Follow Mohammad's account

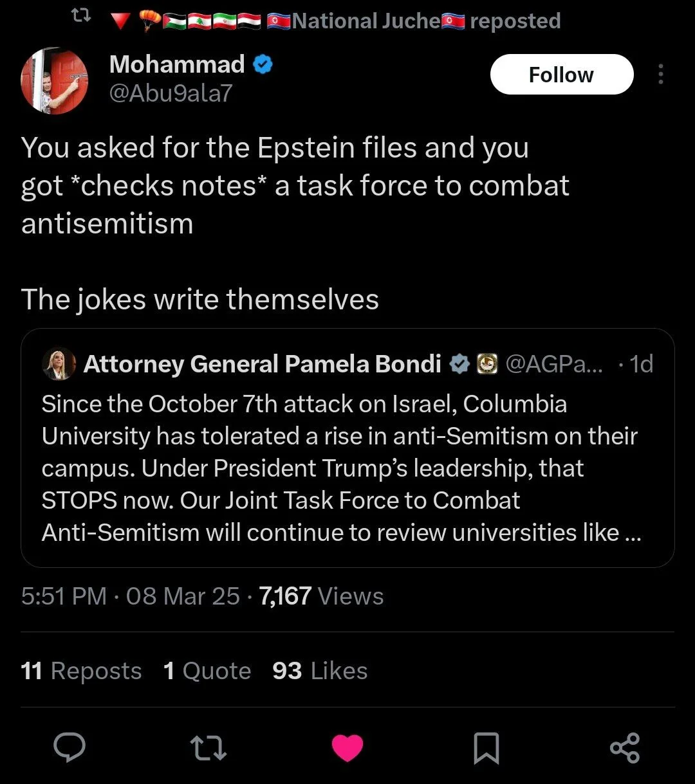(x=561, y=75)
